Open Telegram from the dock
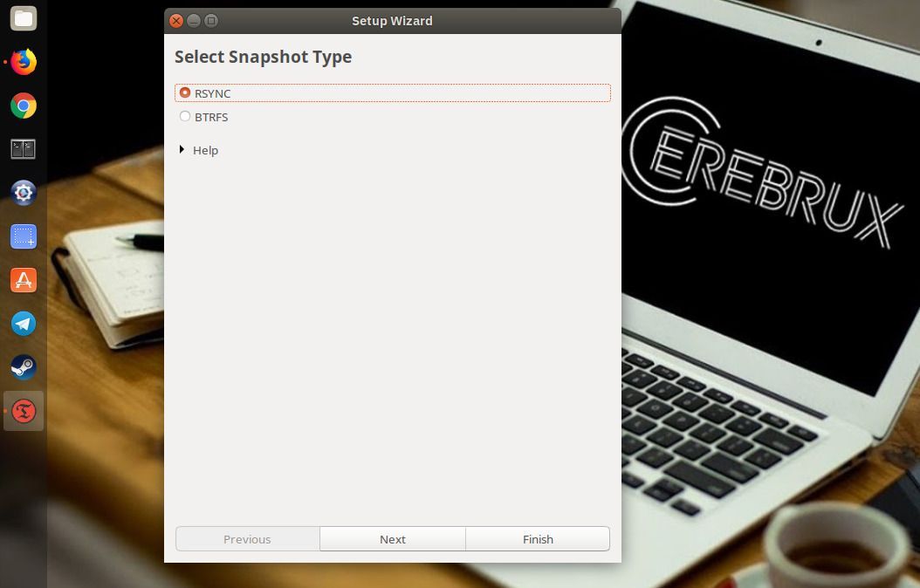 (x=22, y=323)
